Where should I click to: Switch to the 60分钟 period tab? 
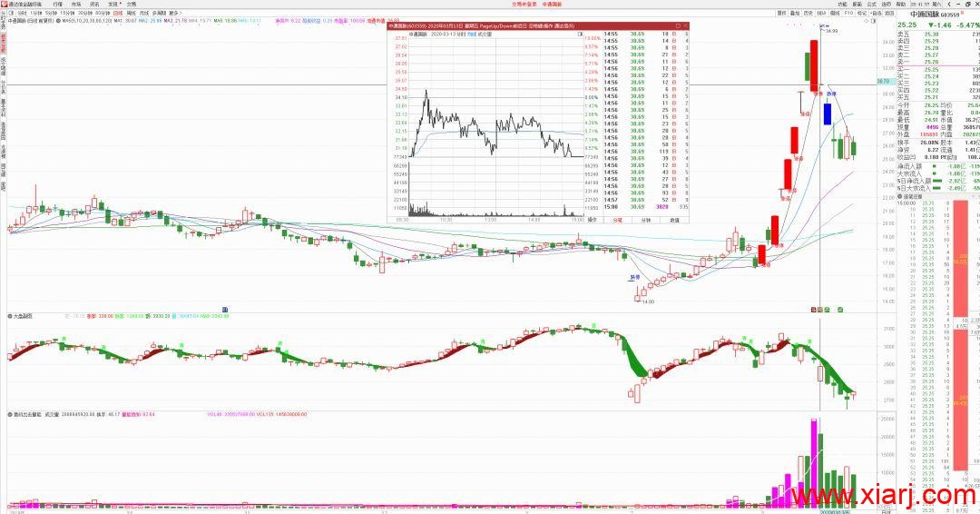103,13
